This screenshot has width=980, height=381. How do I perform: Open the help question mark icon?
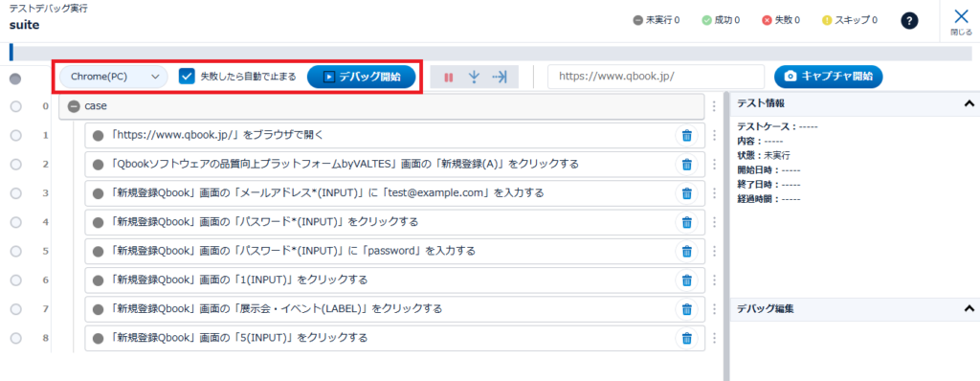point(909,21)
